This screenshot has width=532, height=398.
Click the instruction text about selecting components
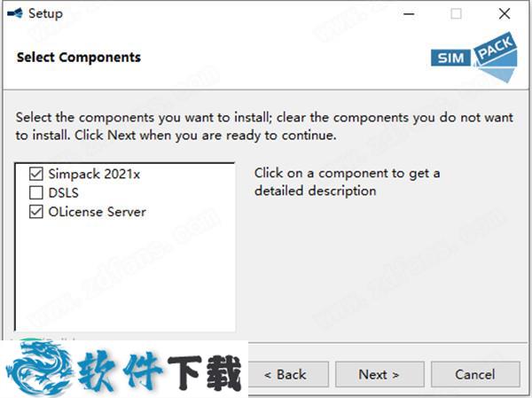[x=264, y=127]
